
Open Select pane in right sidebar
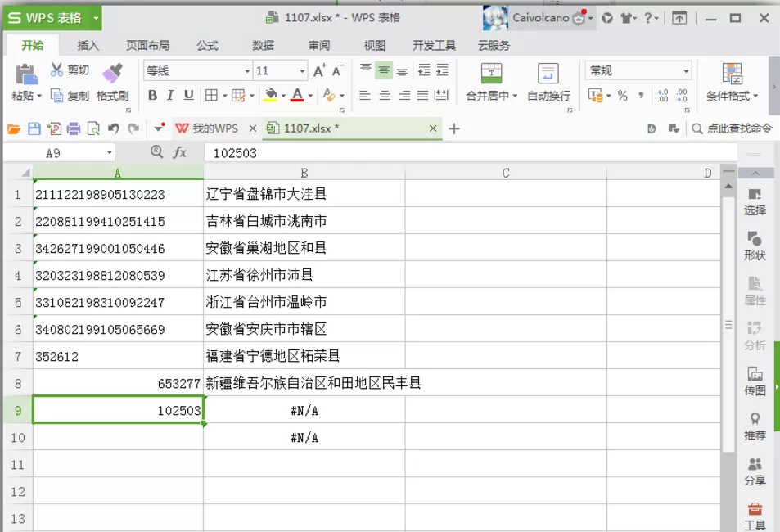tap(755, 202)
